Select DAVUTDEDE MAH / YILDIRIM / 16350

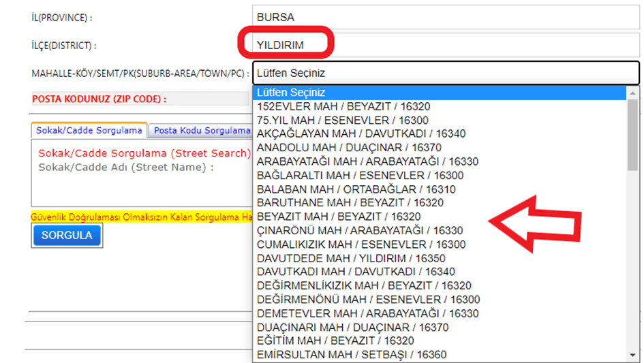351,258
